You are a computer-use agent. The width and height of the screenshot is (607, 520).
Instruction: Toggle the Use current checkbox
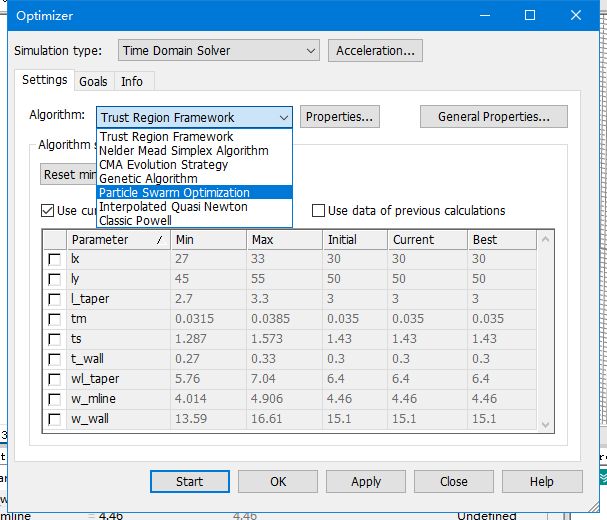click(47, 211)
